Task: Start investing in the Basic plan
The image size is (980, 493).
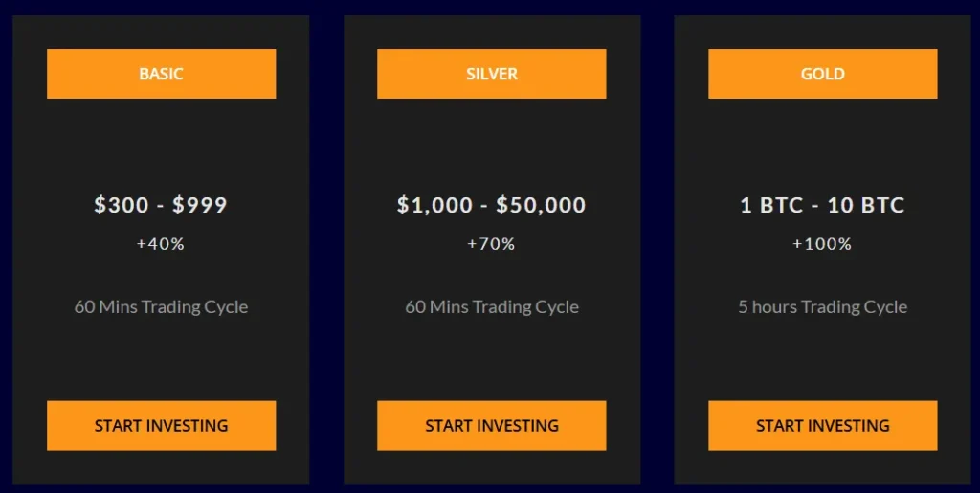Action: click(161, 425)
